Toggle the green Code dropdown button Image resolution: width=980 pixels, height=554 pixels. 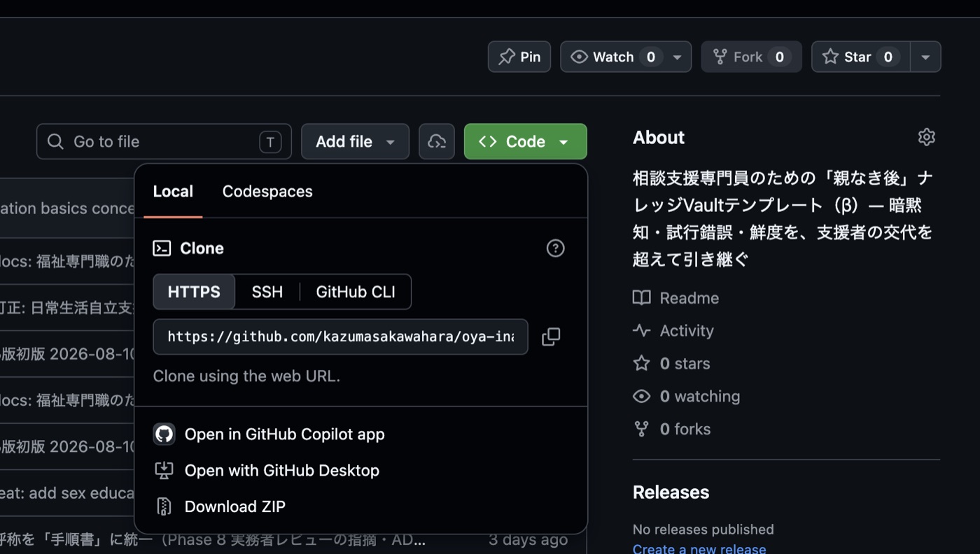525,141
